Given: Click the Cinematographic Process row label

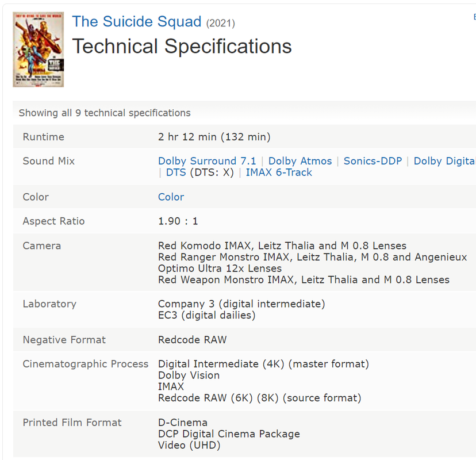Looking at the screenshot, I should click(85, 364).
